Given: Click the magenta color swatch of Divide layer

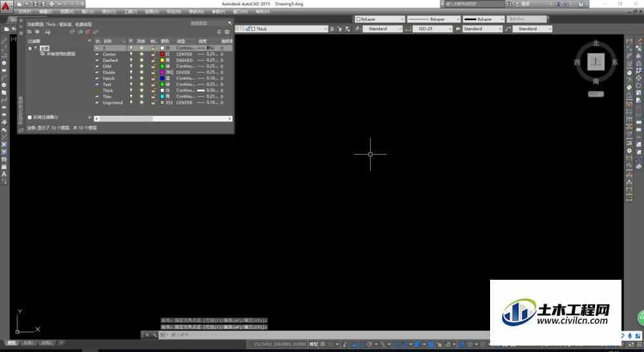Looking at the screenshot, I should pyautogui.click(x=163, y=72).
